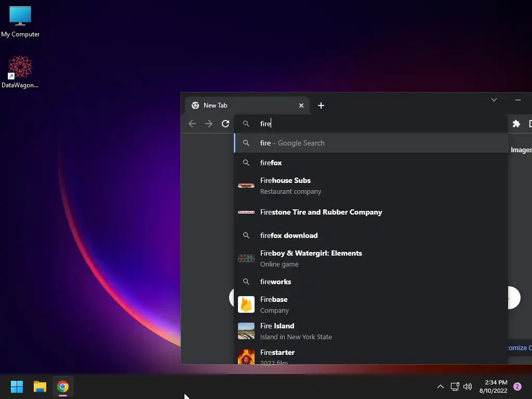
Task: Select the Fire Island suggestion
Action: (x=371, y=331)
